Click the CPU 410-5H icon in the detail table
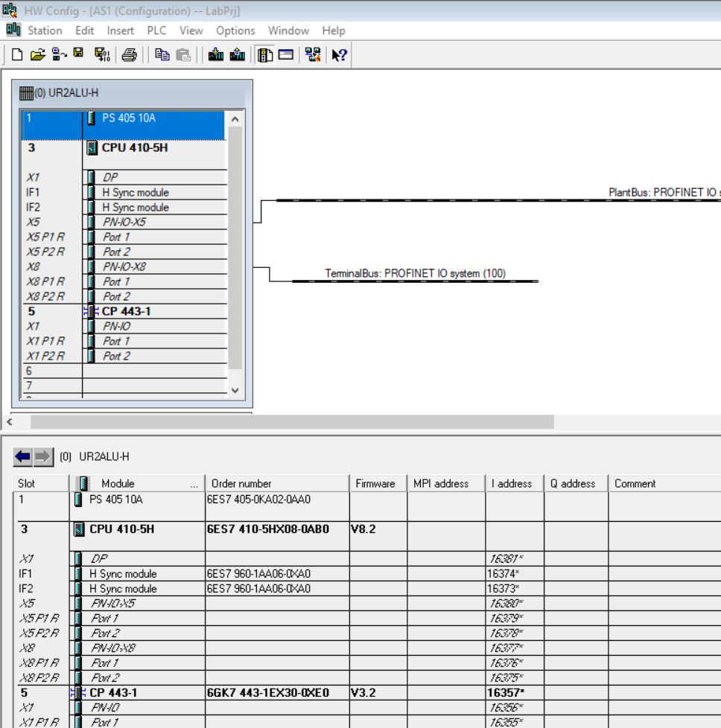721x728 pixels. (x=79, y=529)
